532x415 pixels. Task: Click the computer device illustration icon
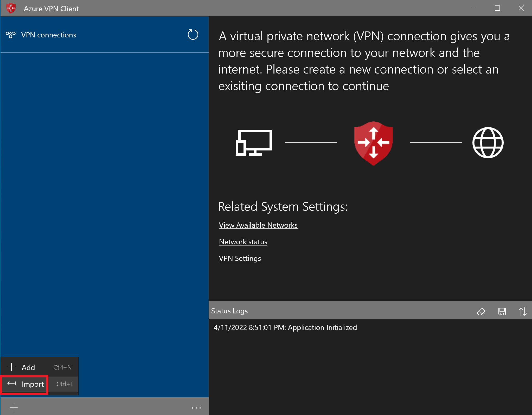point(254,143)
